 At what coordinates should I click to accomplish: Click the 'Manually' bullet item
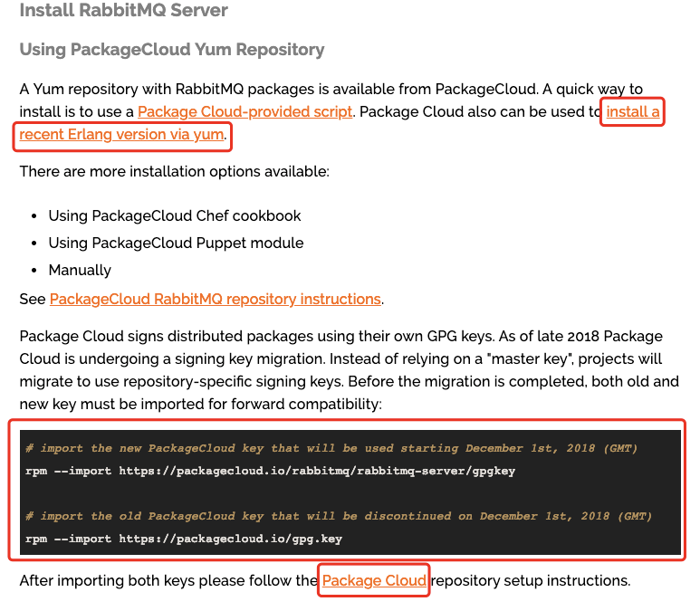80,270
